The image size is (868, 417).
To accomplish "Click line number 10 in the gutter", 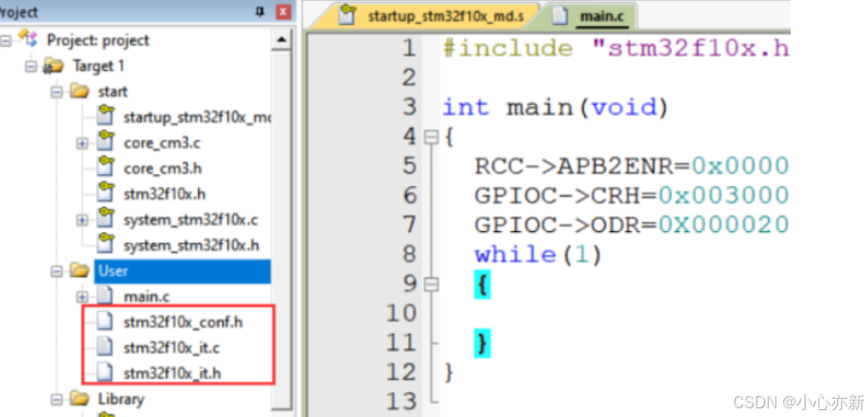I will pos(400,314).
